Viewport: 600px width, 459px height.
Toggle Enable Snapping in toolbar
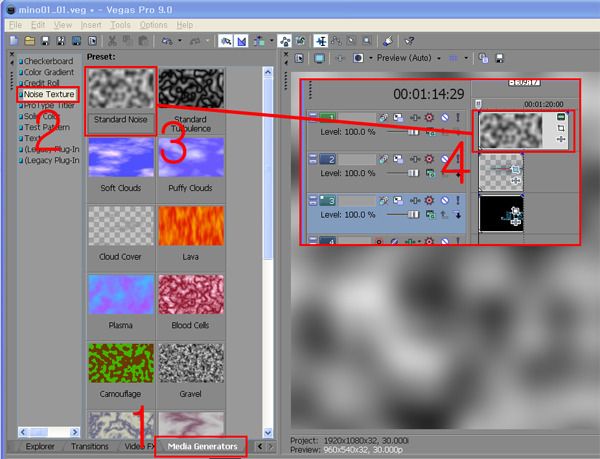coord(226,41)
